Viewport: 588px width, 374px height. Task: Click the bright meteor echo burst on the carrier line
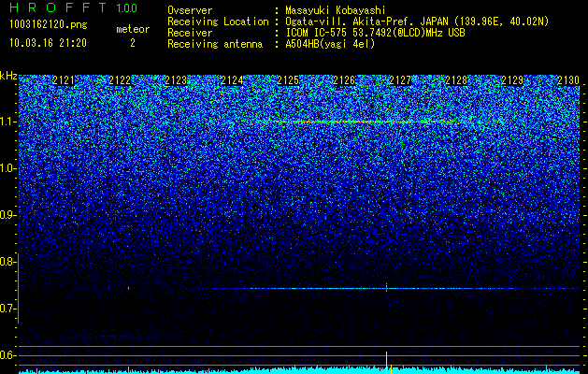coord(386,288)
